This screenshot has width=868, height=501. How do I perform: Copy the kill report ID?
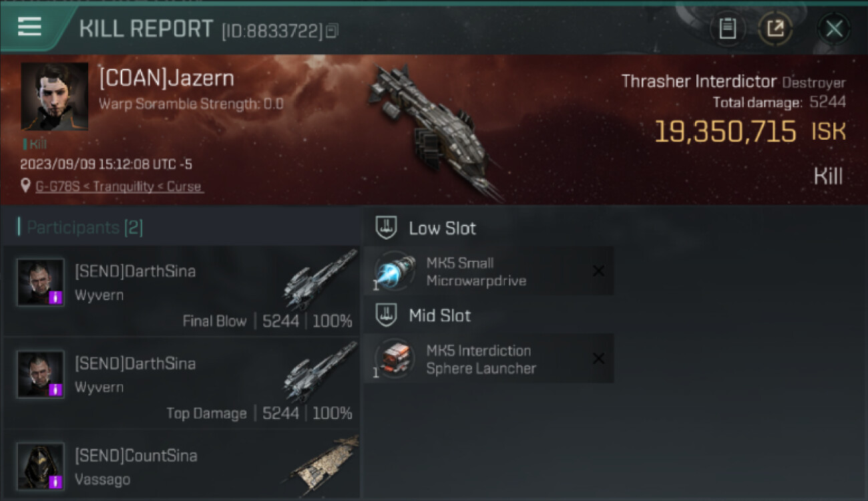[333, 30]
